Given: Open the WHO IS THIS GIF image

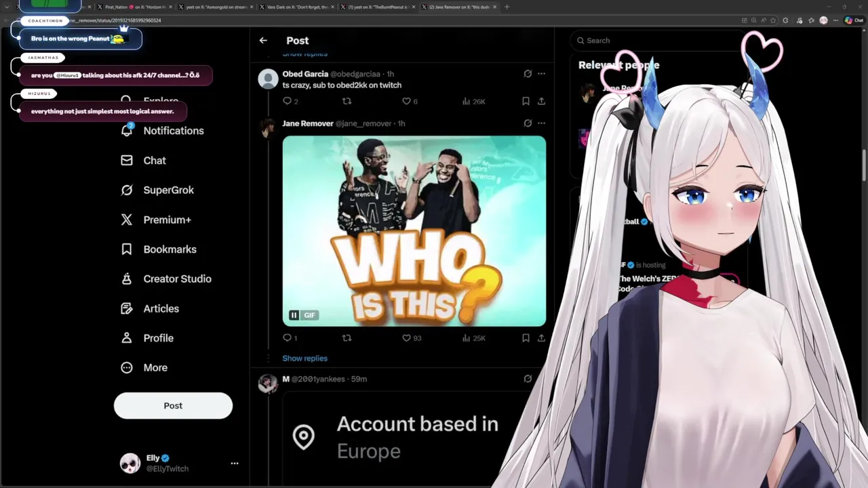Looking at the screenshot, I should point(414,231).
